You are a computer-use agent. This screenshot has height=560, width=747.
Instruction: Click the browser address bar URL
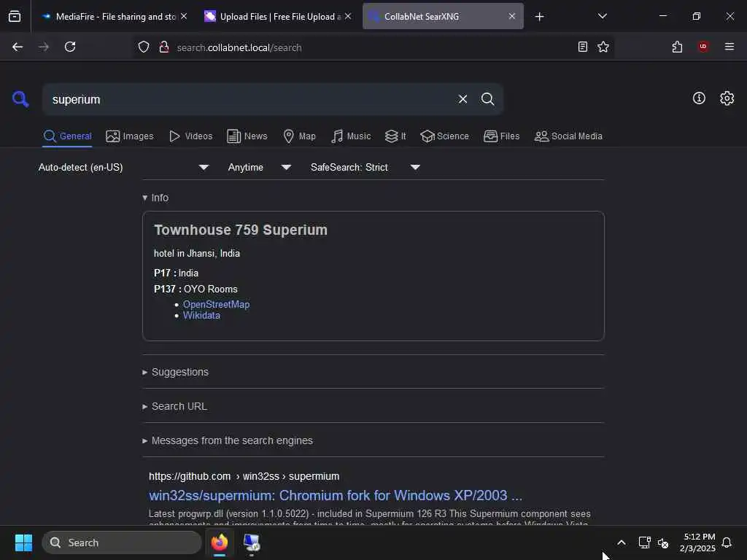pos(239,47)
